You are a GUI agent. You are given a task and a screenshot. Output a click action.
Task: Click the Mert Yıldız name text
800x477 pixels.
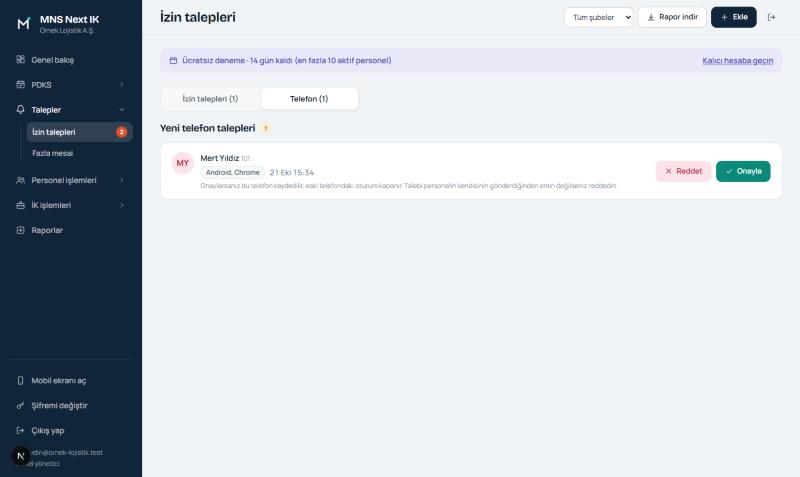[x=219, y=158]
